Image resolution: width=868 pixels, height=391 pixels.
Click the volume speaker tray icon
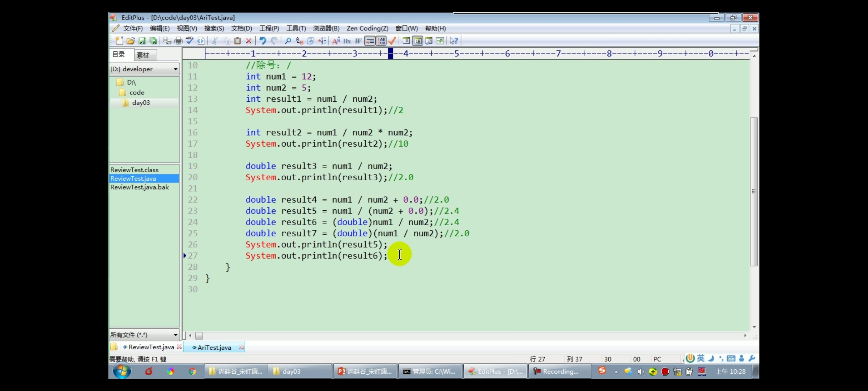tap(641, 372)
